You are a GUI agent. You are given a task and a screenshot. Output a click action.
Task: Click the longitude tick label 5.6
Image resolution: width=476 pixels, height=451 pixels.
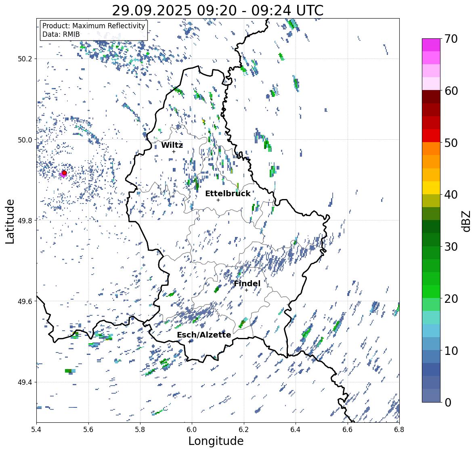[x=88, y=430]
